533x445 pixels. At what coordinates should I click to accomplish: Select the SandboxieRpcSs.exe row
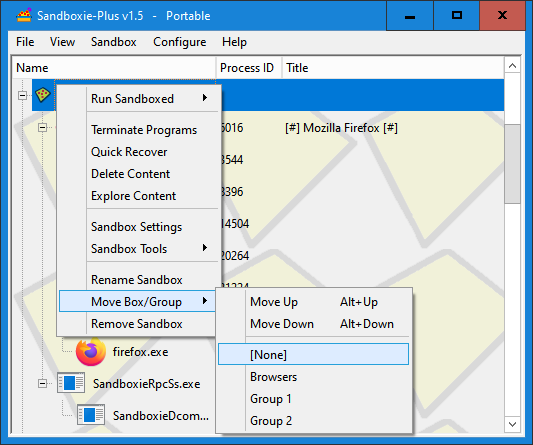(x=147, y=384)
